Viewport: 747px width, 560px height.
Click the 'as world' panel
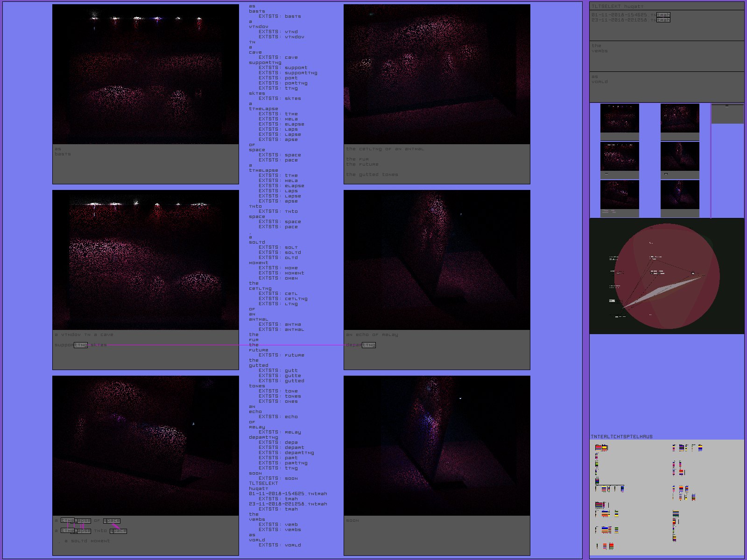(x=666, y=86)
